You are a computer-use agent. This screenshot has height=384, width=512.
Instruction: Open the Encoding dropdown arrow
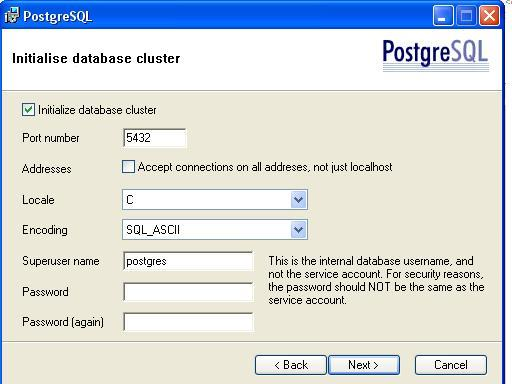coord(298,230)
